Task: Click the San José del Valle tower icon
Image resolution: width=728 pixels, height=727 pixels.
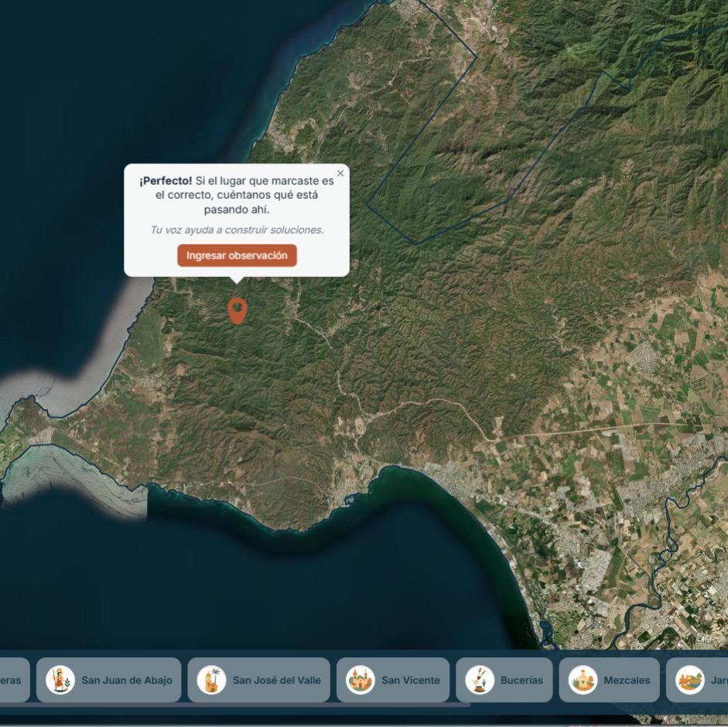Action: tap(211, 680)
